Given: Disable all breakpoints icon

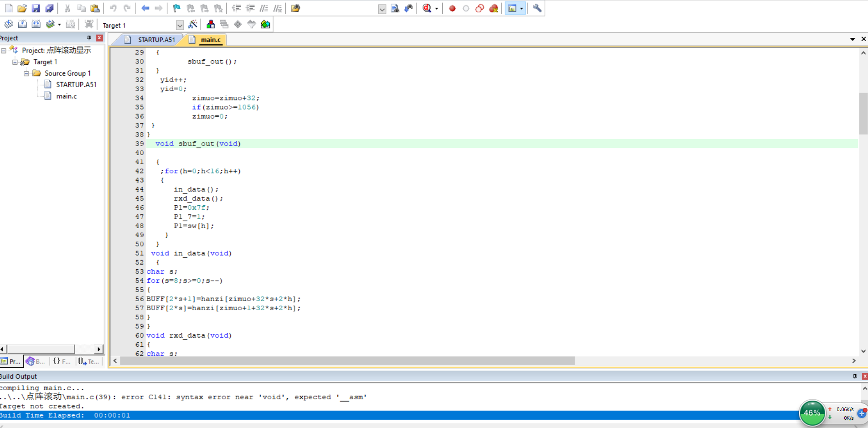Looking at the screenshot, I should (480, 8).
